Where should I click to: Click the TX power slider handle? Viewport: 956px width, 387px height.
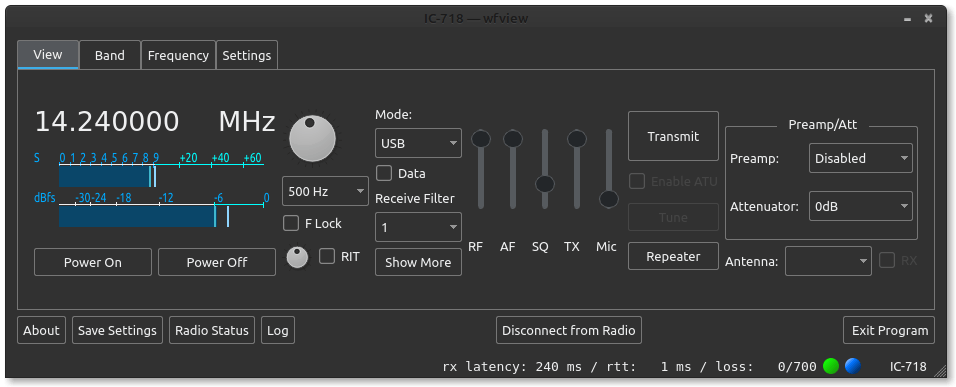tap(577, 139)
